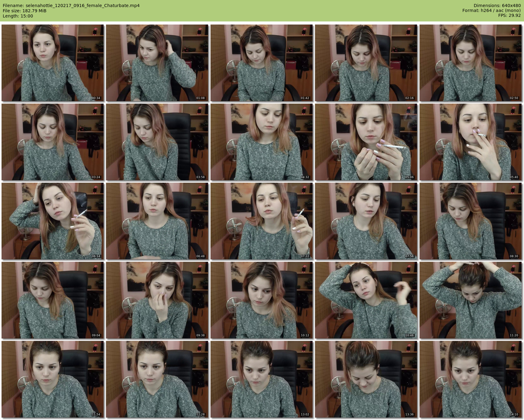This screenshot has width=524, height=420.
Task: View the thumbnail marked 09:04
Action: click(x=53, y=300)
